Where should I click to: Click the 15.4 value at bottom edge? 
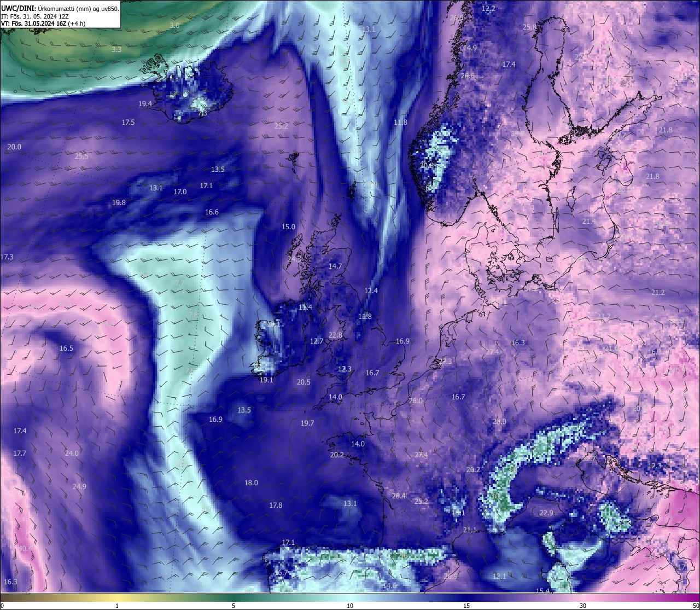click(542, 591)
